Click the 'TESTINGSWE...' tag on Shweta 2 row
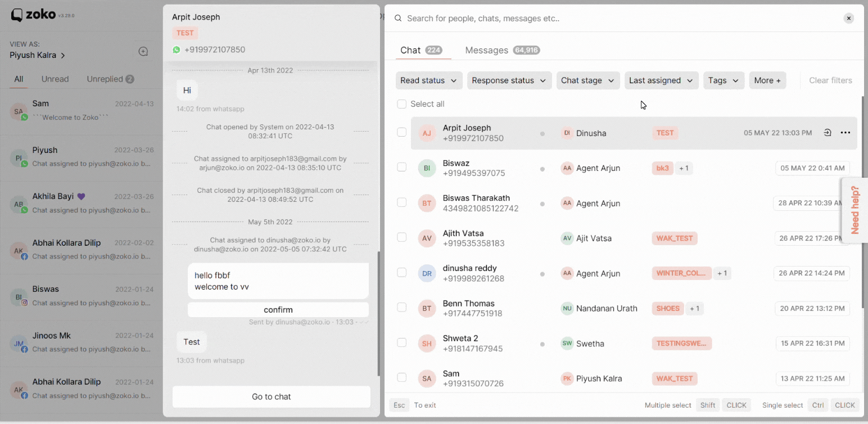Viewport: 868px width, 424px height. click(x=681, y=344)
